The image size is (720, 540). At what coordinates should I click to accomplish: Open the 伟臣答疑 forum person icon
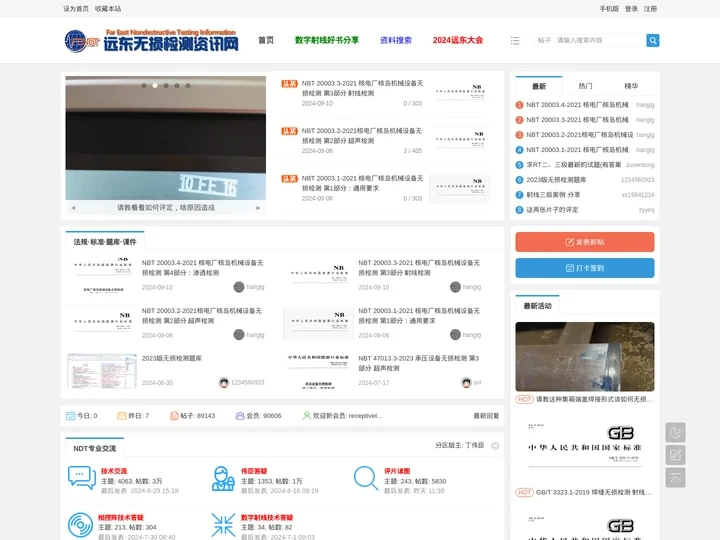tap(223, 478)
